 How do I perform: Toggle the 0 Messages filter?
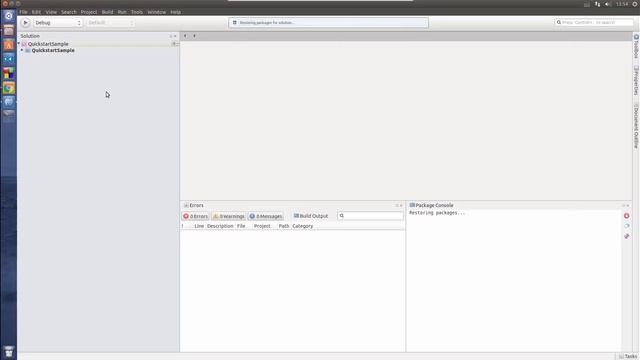(266, 216)
